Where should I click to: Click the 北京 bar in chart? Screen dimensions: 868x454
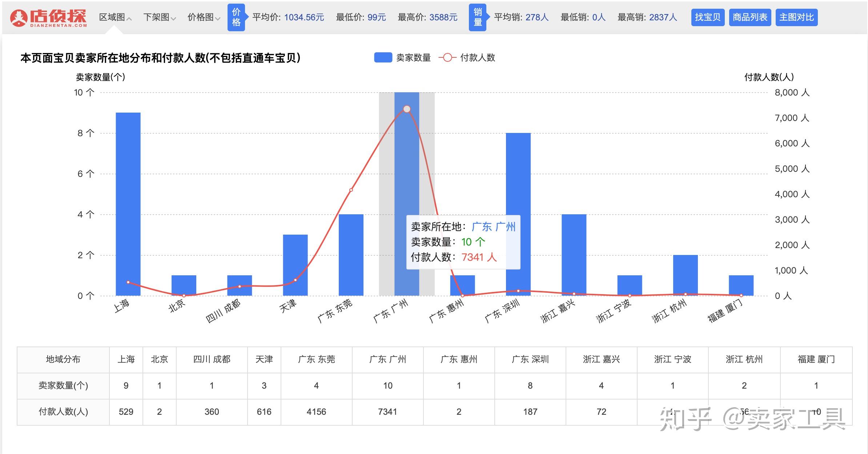click(184, 285)
